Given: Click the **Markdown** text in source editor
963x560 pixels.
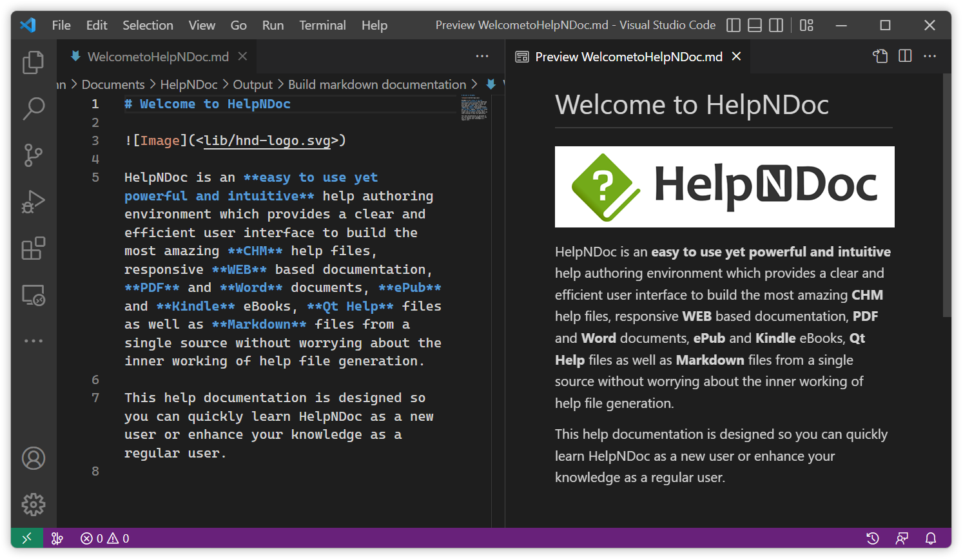Looking at the screenshot, I should (259, 324).
